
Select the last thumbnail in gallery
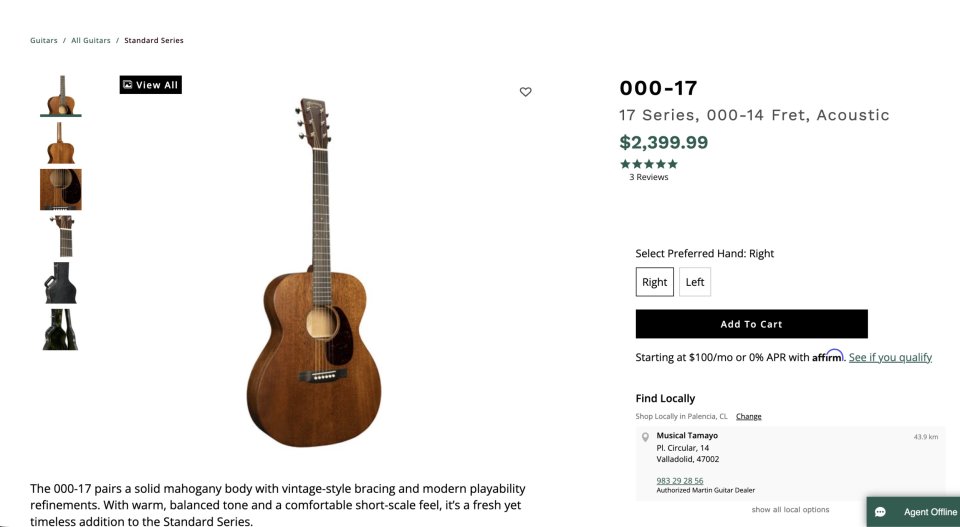click(x=60, y=329)
